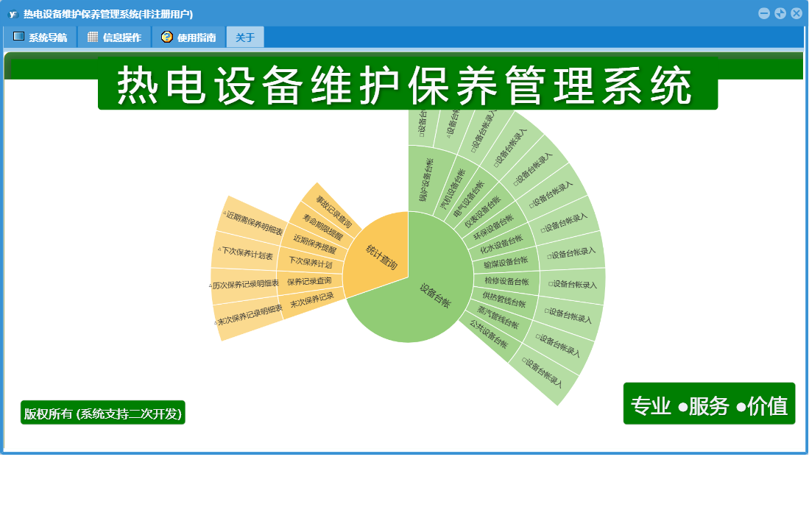Select 检修设备台帐 segment
The height and width of the screenshot is (532, 809).
tap(506, 282)
